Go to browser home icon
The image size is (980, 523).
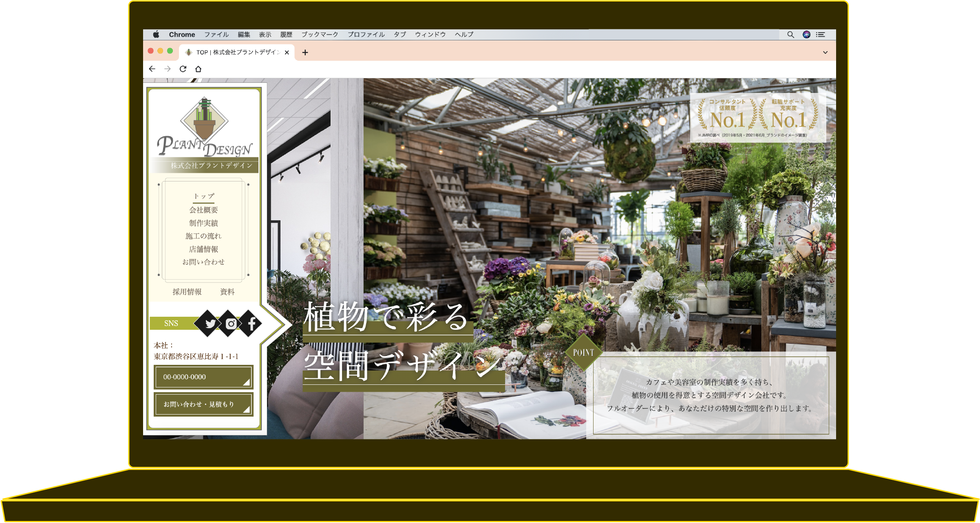pyautogui.click(x=198, y=69)
